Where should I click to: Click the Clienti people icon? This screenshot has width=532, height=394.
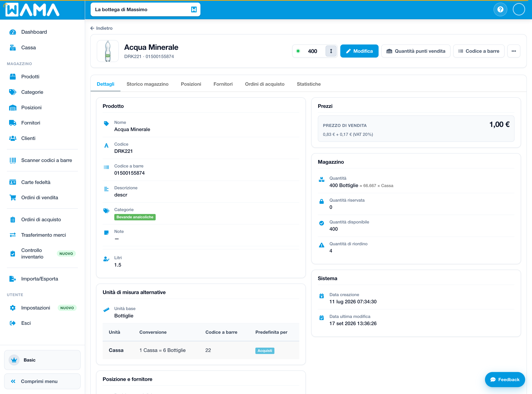[13, 138]
